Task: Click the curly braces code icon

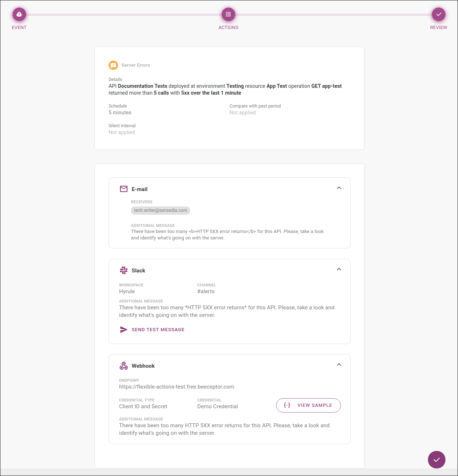Action: pos(287,405)
